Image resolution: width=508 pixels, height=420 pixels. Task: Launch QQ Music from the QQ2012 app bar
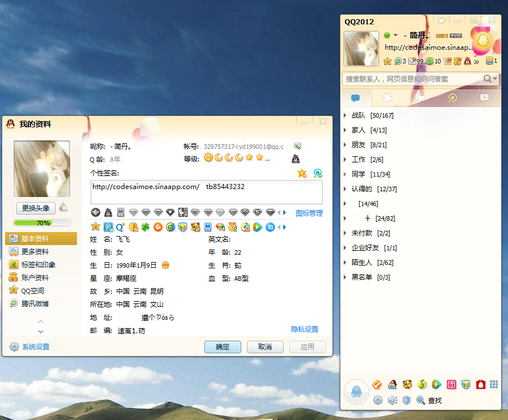(x=422, y=384)
